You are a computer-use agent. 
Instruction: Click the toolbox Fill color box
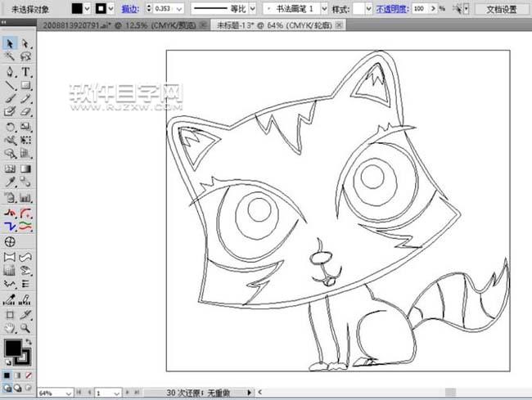point(13,347)
